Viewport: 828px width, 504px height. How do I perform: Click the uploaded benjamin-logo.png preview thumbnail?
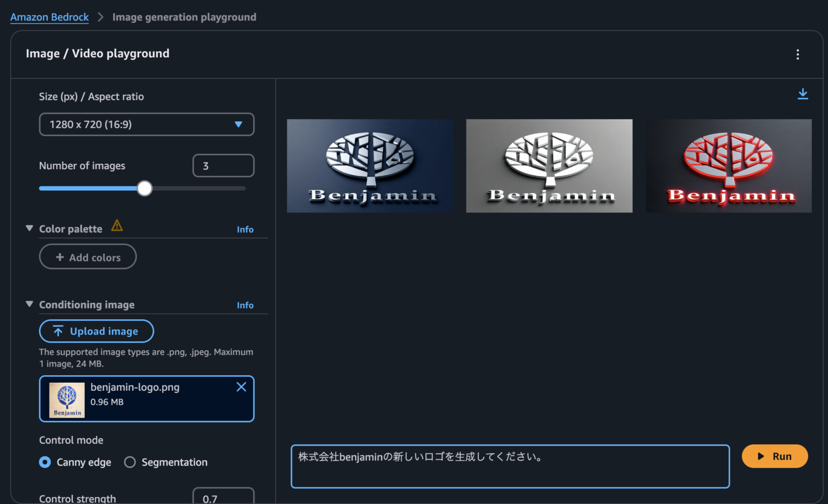66,399
